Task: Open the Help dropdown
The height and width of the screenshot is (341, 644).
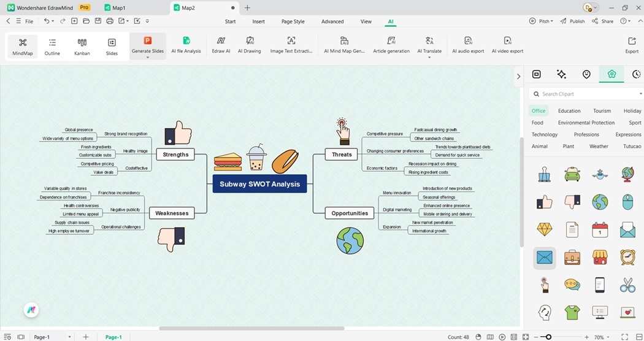Action: (x=625, y=21)
